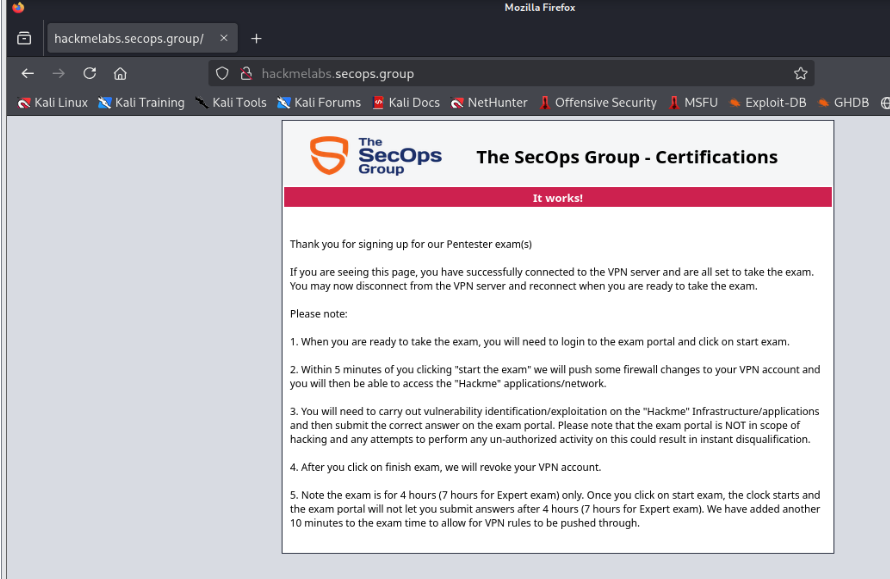This screenshot has height=579, width=890.
Task: Go back to previous page
Action: pyautogui.click(x=27, y=73)
